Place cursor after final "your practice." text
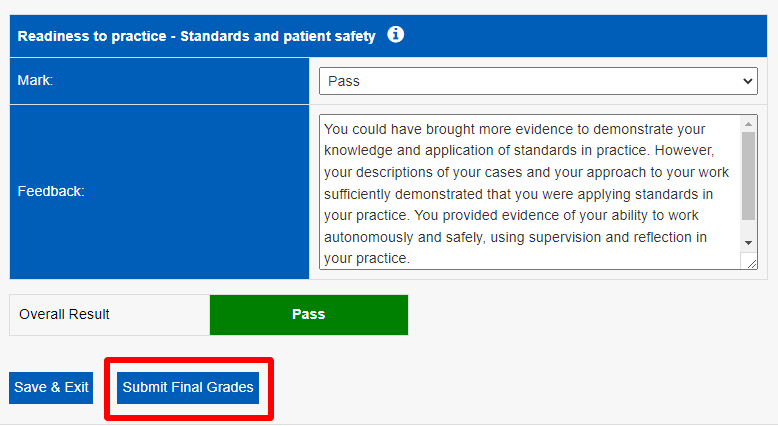 point(411,258)
